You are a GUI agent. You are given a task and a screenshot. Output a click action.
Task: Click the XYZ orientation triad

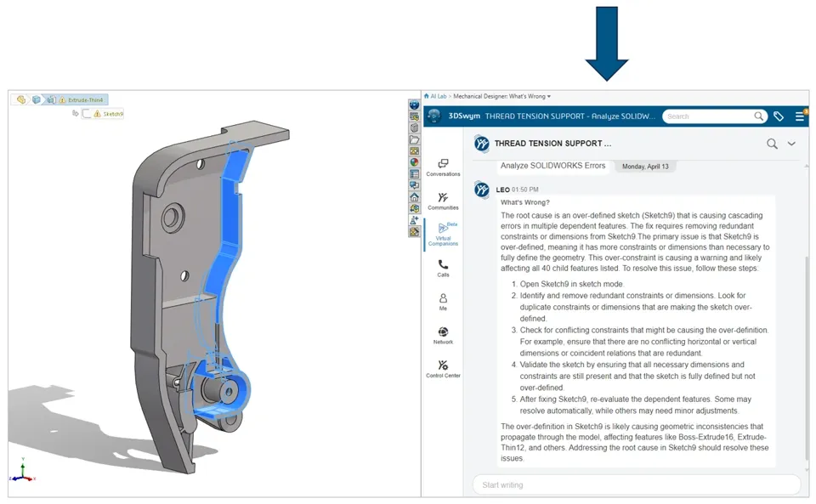point(22,471)
